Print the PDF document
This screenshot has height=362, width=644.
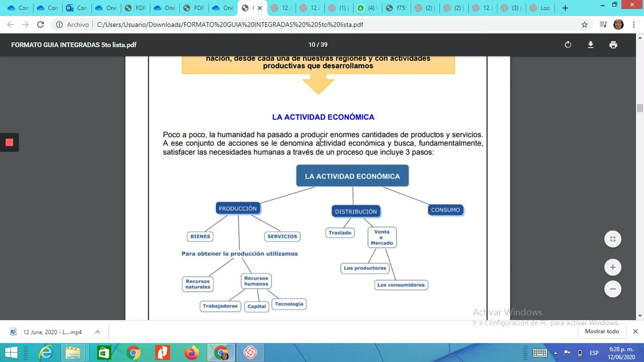tap(613, 45)
